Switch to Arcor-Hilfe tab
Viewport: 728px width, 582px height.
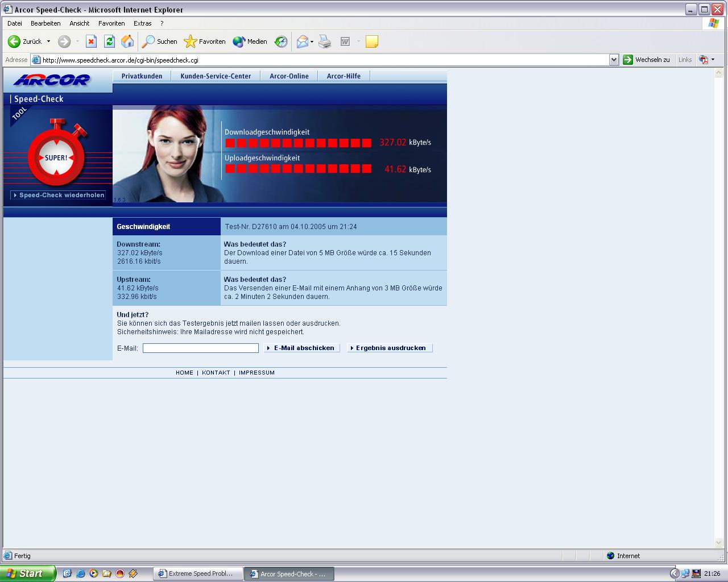point(344,76)
